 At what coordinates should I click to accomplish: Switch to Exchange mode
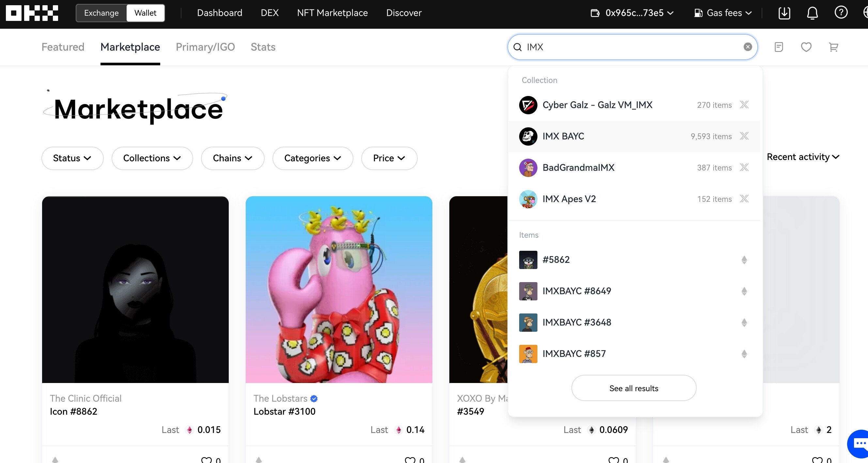101,13
